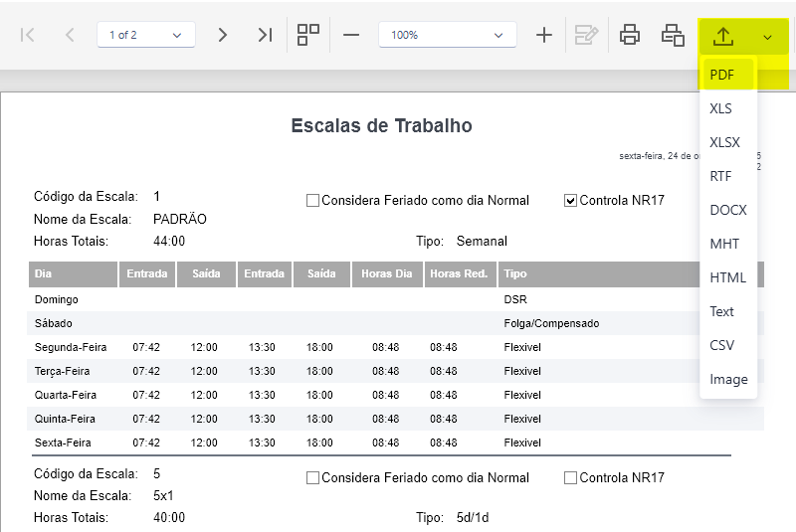The image size is (796, 532).
Task: Click scale name 5x1
Action: coord(163,495)
